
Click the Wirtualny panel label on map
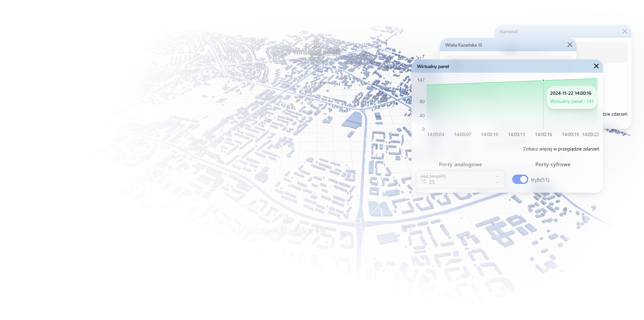pyautogui.click(x=316, y=52)
